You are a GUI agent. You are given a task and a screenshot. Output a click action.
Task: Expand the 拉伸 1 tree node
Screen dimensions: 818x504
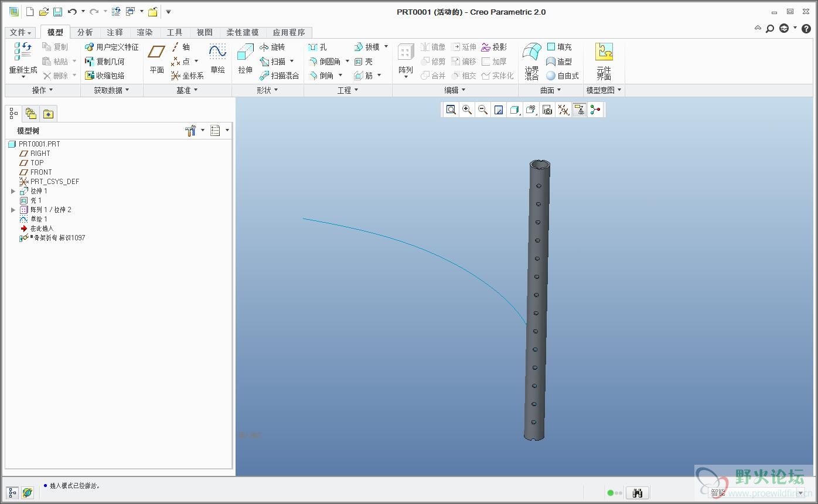13,191
